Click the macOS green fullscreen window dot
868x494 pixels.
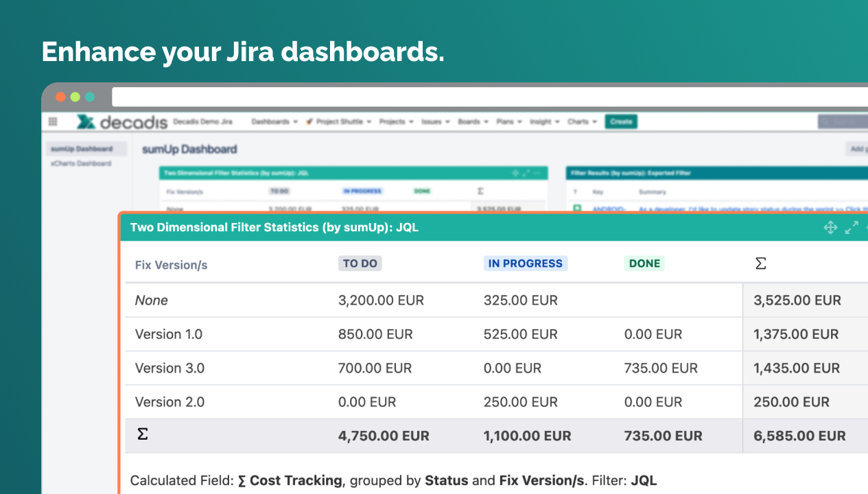[x=89, y=97]
